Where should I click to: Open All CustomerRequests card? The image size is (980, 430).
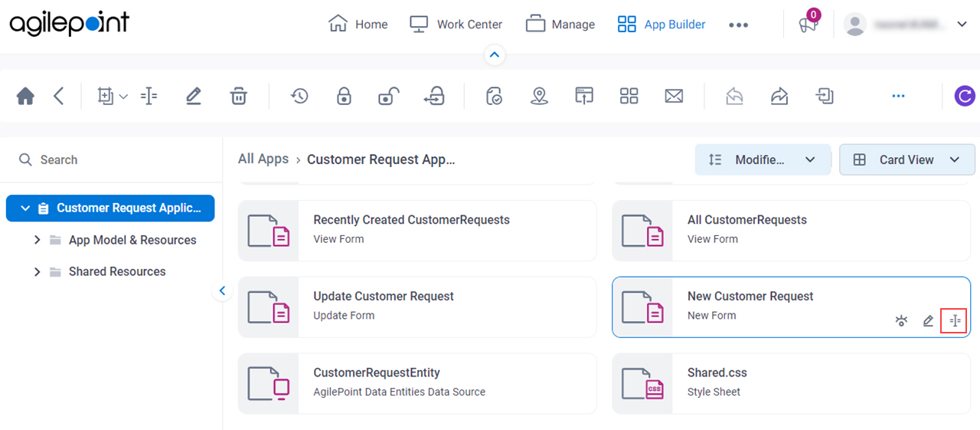coord(792,231)
